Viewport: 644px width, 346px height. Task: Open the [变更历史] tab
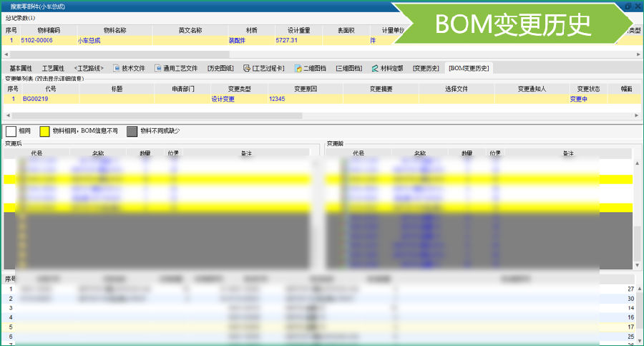pyautogui.click(x=426, y=68)
